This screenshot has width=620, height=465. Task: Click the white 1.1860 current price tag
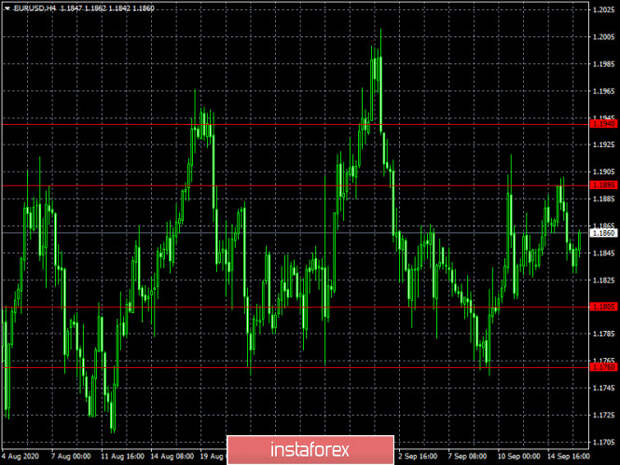click(604, 232)
